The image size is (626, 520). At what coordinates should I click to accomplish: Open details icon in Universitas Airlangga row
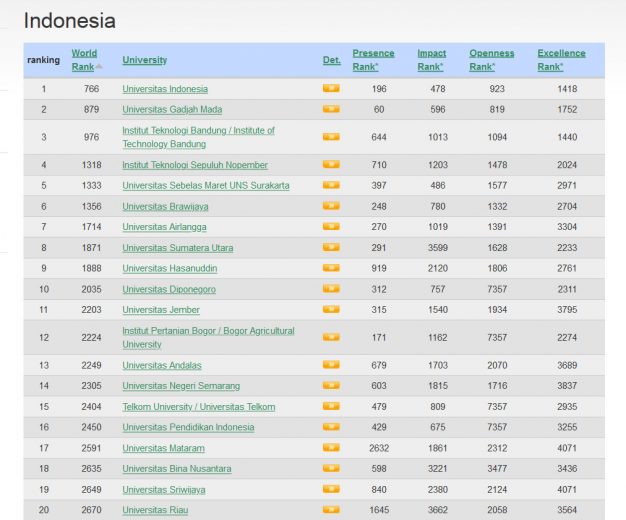[x=331, y=227]
